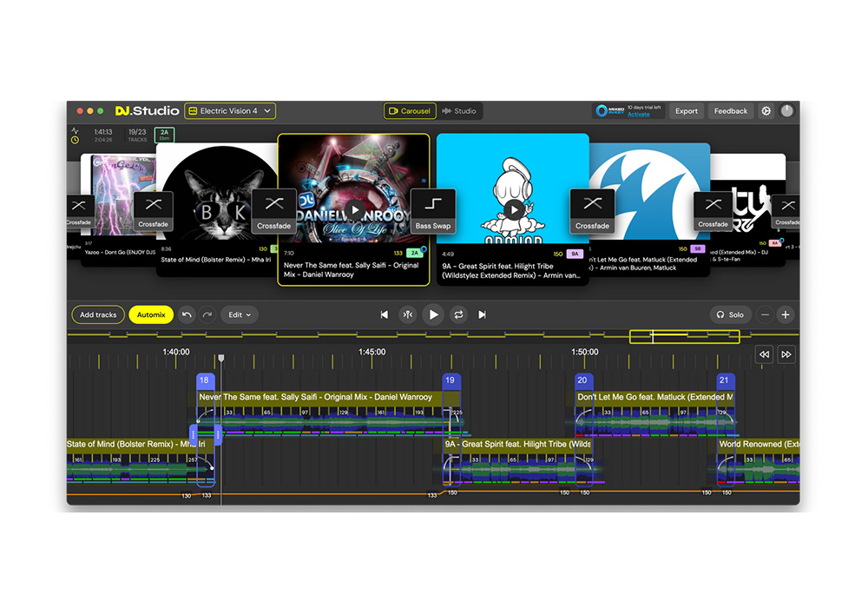Select the State of Mind cat album cover

[x=219, y=194]
